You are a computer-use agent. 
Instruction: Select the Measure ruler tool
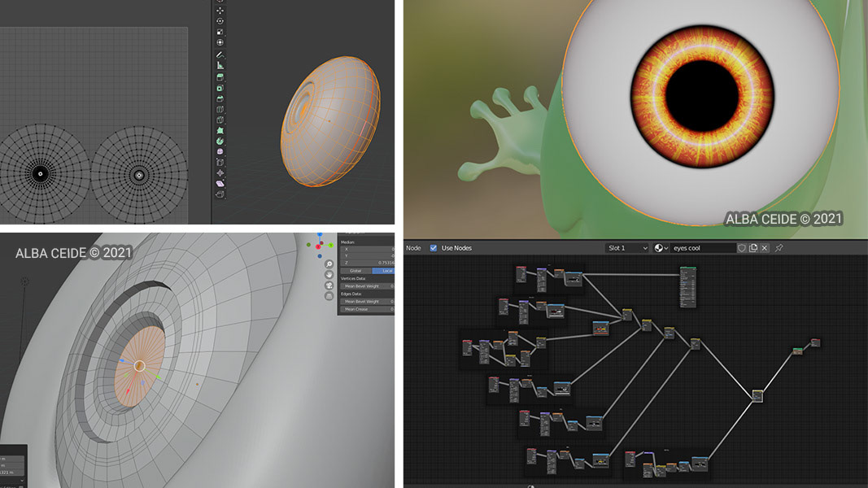(220, 65)
